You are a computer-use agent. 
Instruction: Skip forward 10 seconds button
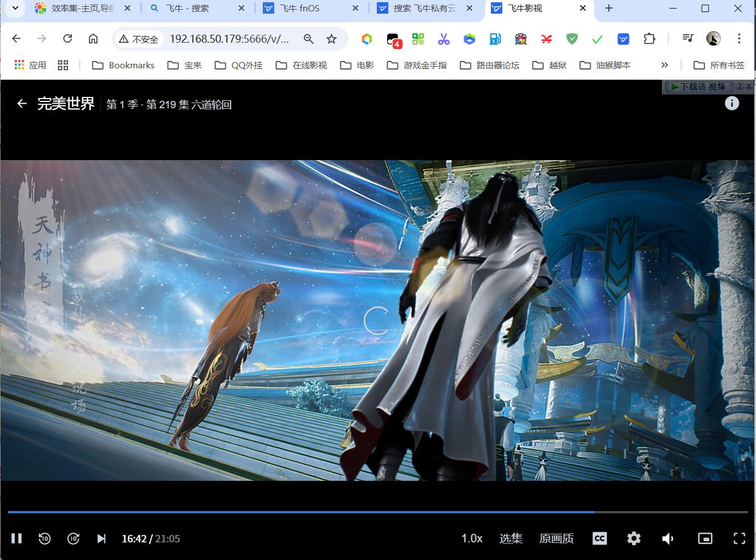(73, 538)
